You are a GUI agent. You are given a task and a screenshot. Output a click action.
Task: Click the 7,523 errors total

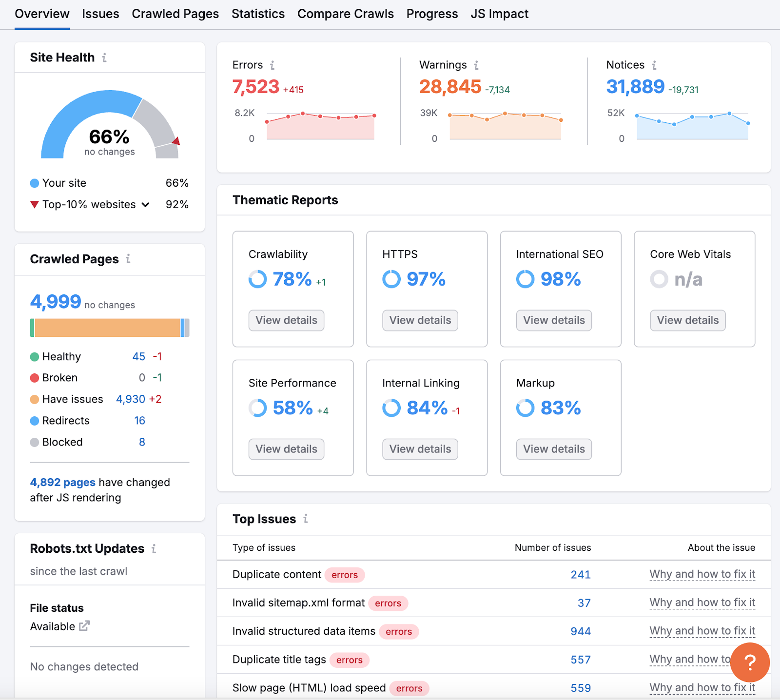coord(256,87)
